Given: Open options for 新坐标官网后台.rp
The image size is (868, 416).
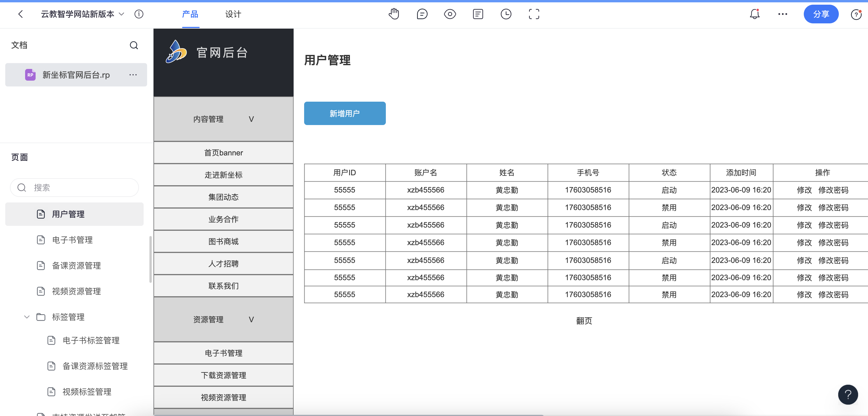Looking at the screenshot, I should point(133,74).
